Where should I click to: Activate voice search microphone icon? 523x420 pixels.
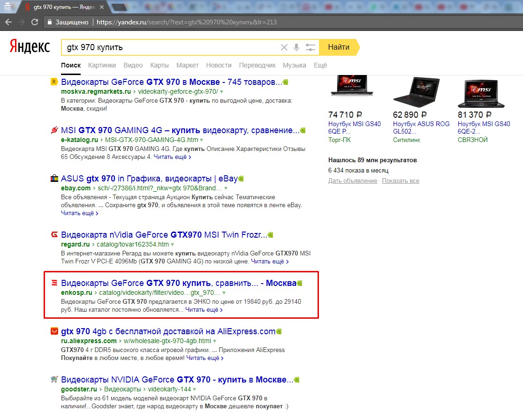tap(296, 47)
